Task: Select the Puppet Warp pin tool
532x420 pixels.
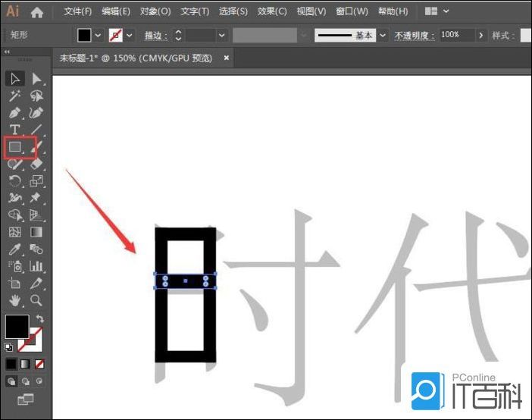Action: click(x=36, y=198)
